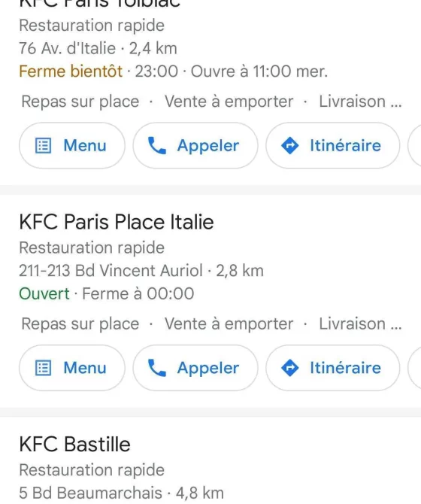Click Appeler for 211-213 Bd Vincent Auriol listing
Image resolution: width=421 pixels, height=504 pixels.
[195, 368]
